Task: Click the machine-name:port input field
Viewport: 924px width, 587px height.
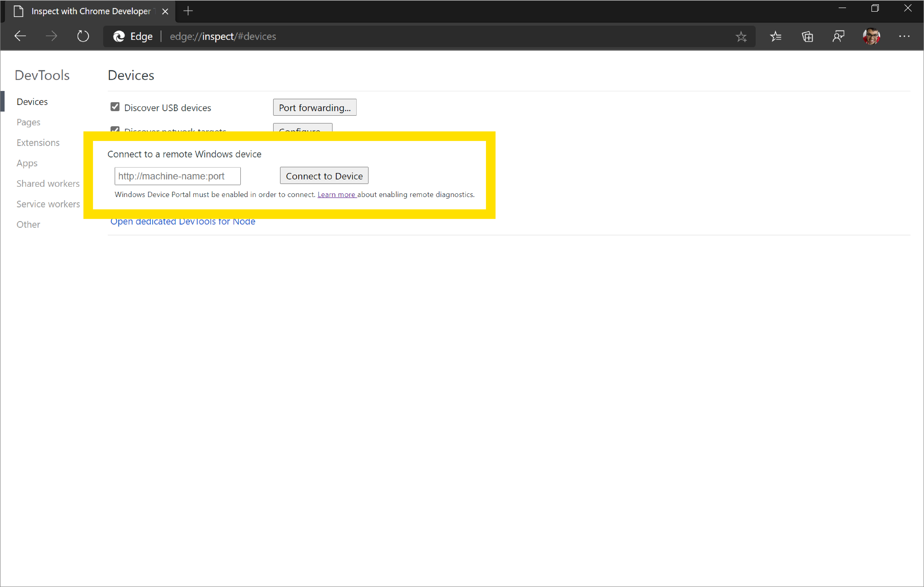Action: (177, 176)
